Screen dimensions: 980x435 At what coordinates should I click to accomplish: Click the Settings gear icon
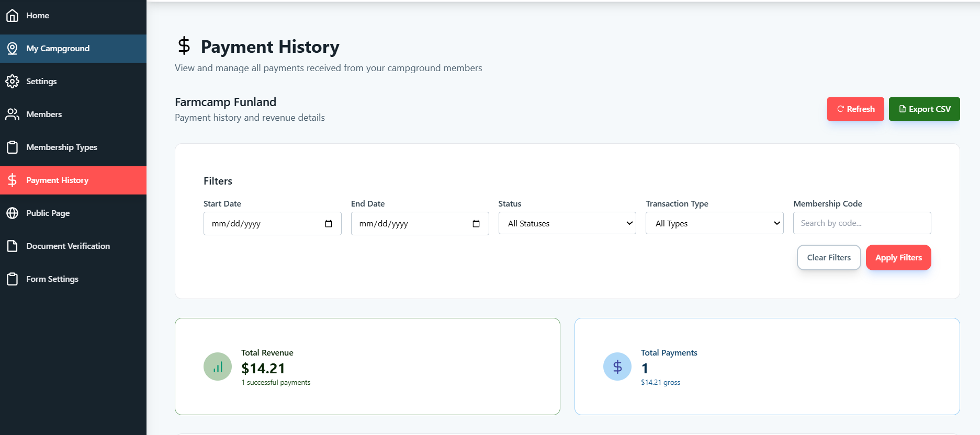coord(13,82)
